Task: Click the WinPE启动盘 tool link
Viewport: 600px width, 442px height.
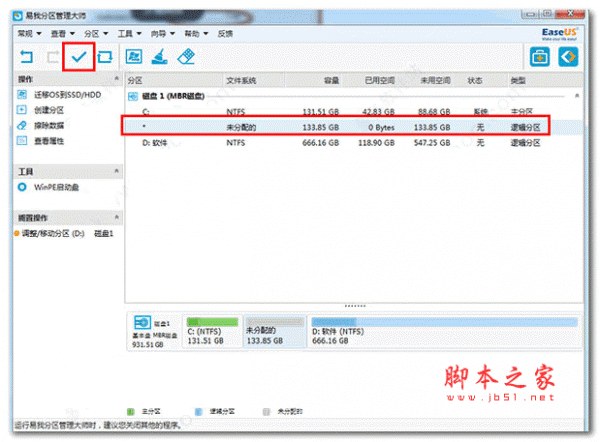Action: point(56,187)
